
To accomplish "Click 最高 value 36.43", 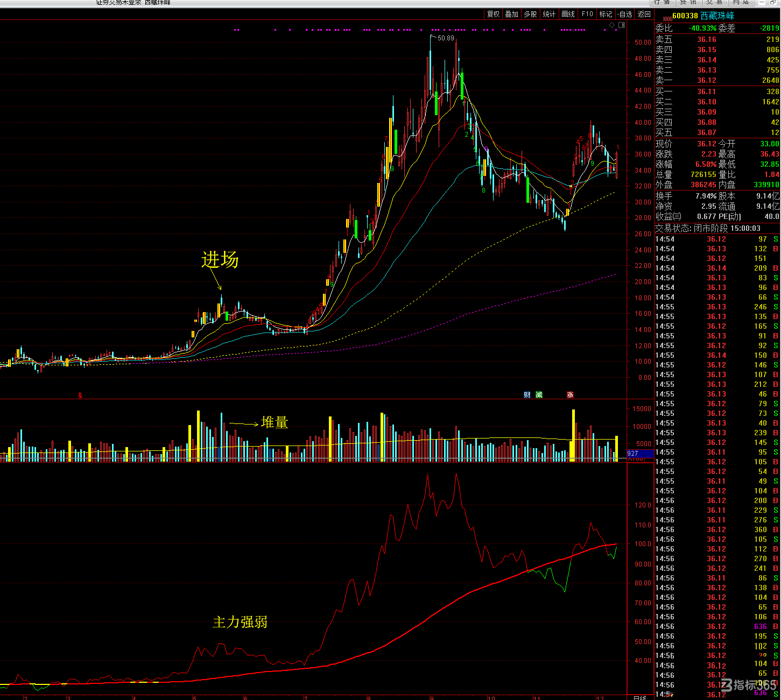I will [770, 154].
